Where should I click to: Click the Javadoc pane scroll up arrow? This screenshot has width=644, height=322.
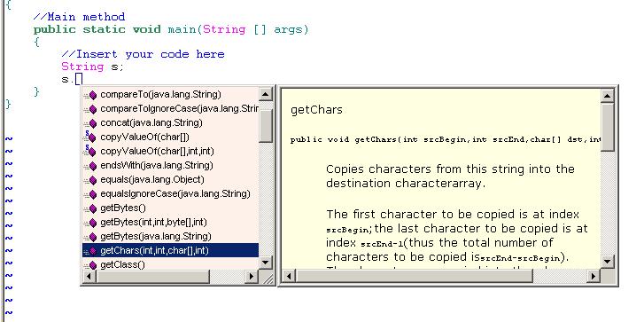(608, 96)
